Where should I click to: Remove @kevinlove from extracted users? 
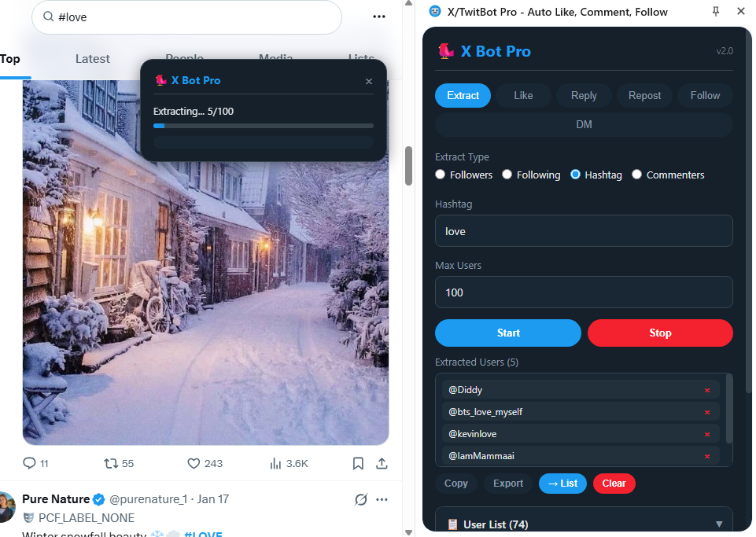(x=707, y=433)
